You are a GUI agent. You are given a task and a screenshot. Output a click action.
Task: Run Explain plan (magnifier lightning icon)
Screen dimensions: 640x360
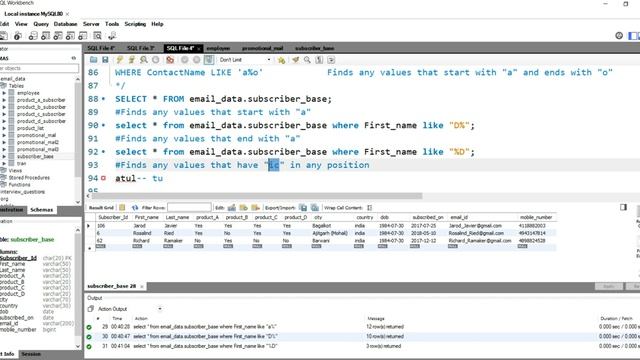[144, 60]
